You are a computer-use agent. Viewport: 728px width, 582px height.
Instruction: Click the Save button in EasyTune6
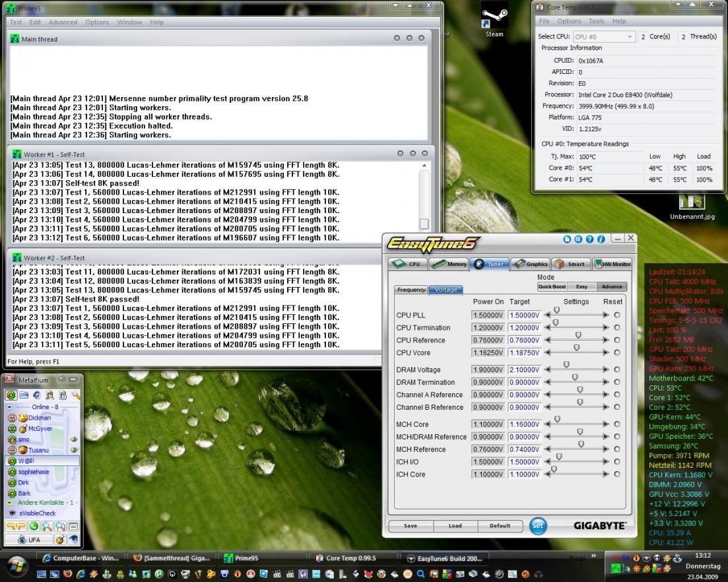411,526
